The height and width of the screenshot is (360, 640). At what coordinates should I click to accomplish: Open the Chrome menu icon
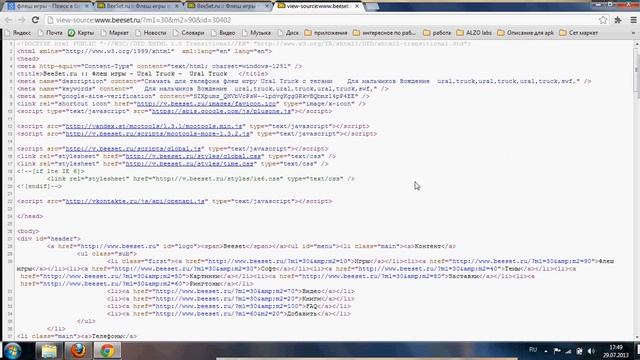[x=633, y=20]
